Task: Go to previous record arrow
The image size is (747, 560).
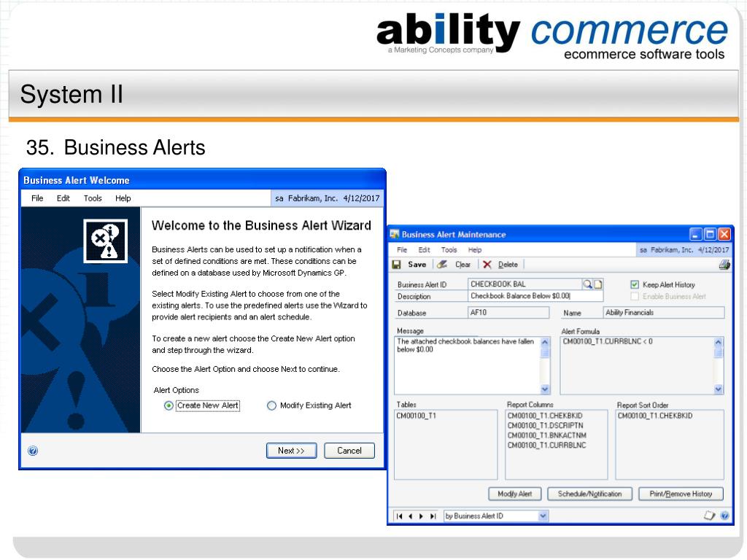Action: pos(410,516)
